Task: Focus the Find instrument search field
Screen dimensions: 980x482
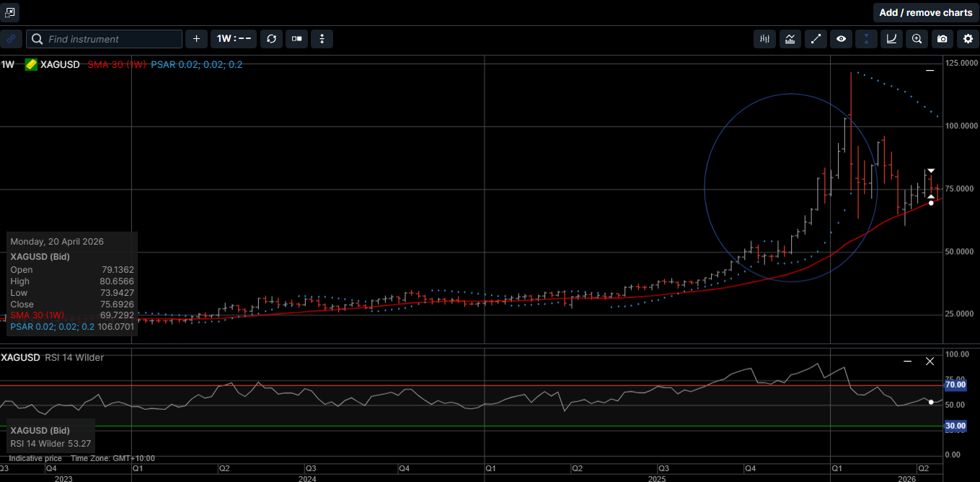Action: [105, 39]
